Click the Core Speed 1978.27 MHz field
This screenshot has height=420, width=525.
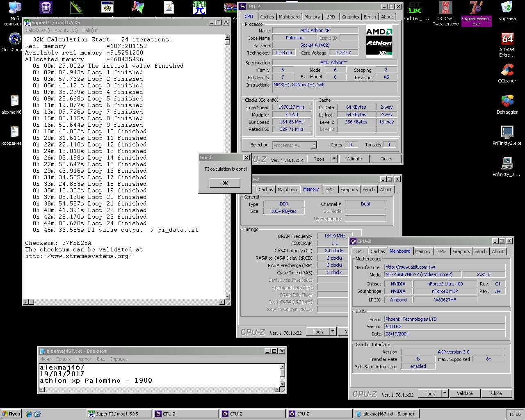coord(292,107)
